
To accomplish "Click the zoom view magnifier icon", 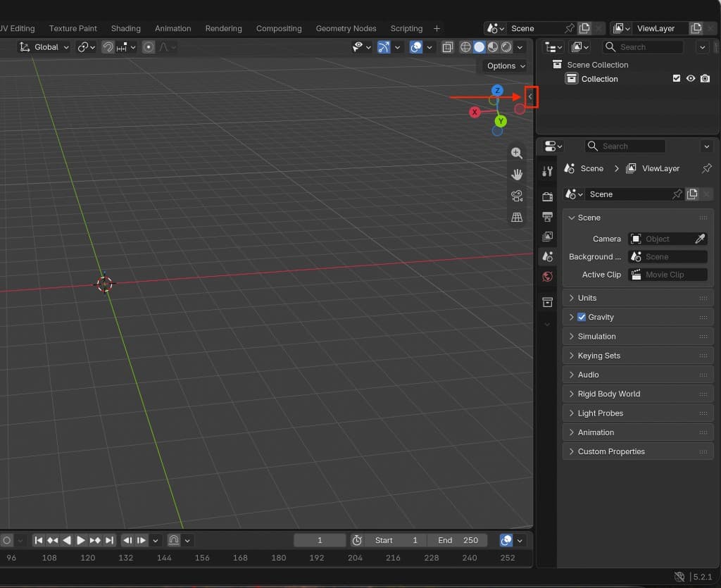I will (x=517, y=153).
